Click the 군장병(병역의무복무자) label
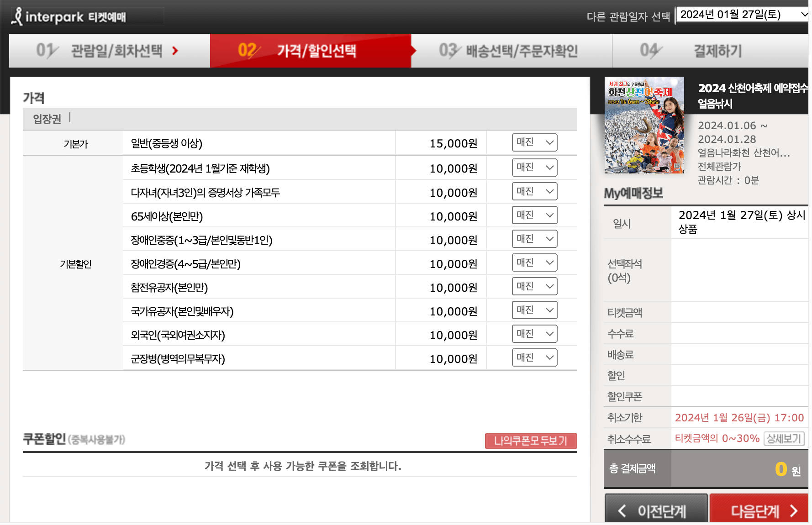 pos(178,359)
